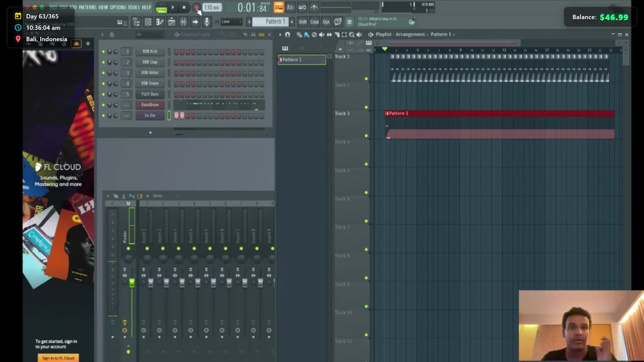The height and width of the screenshot is (362, 644).
Task: Click the record button in the transport bar
Action: [196, 8]
